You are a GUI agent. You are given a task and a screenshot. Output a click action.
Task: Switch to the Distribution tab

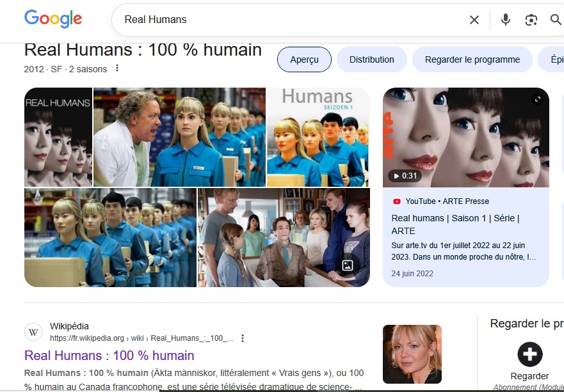coord(371,59)
